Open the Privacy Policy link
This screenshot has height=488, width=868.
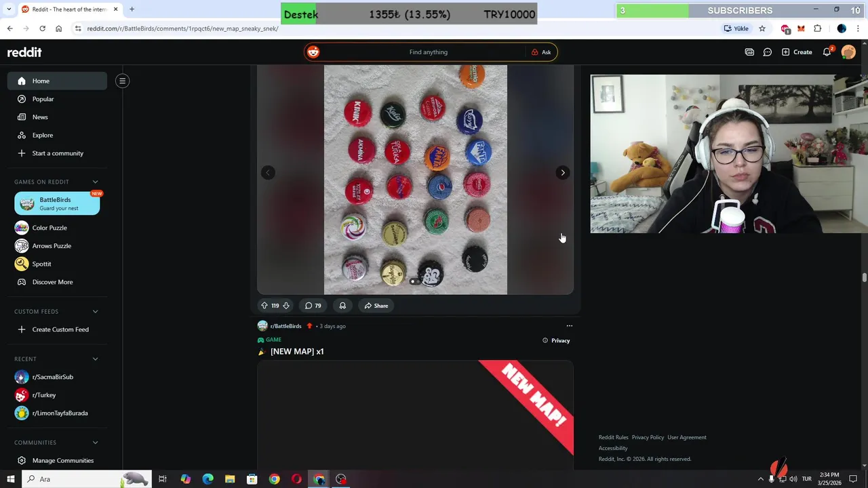[648, 437]
